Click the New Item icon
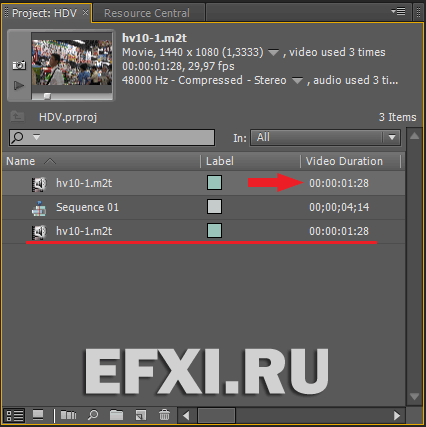This screenshot has width=426, height=427. tap(141, 415)
